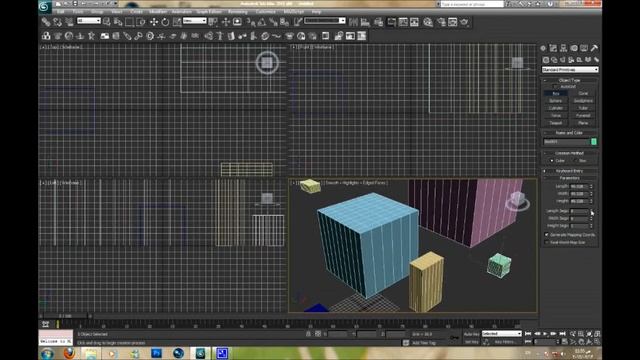Open the reference coordinate system dropdown
Viewport: 640px width, 360px height.
(194, 20)
